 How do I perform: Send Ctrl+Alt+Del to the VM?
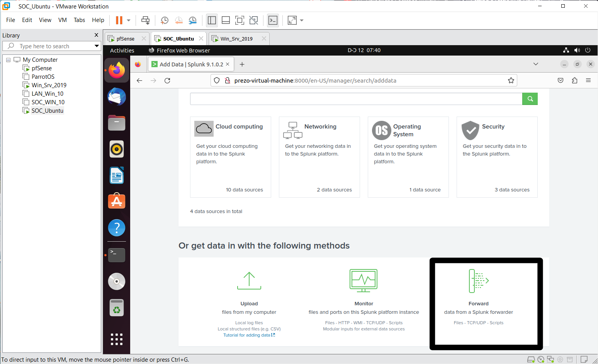145,20
